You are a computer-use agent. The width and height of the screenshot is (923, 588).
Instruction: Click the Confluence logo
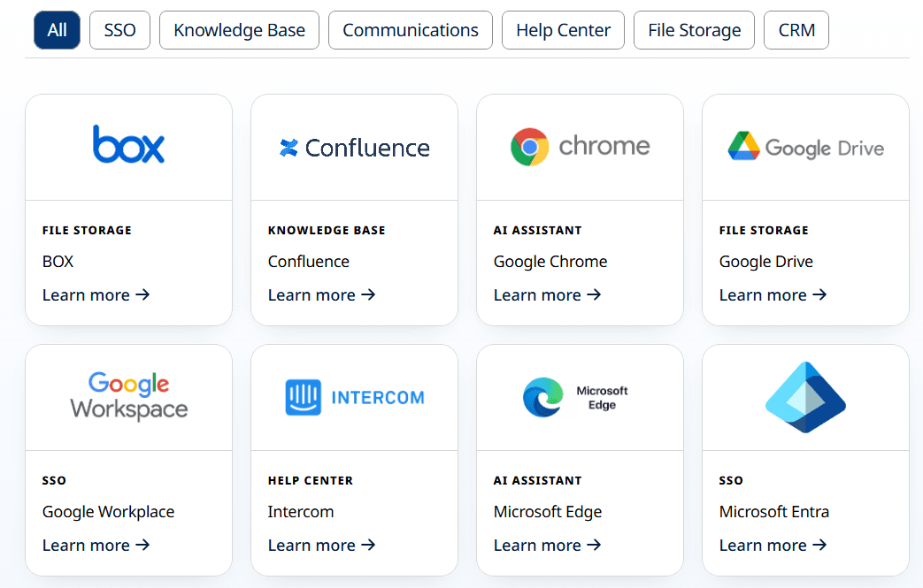tap(354, 148)
